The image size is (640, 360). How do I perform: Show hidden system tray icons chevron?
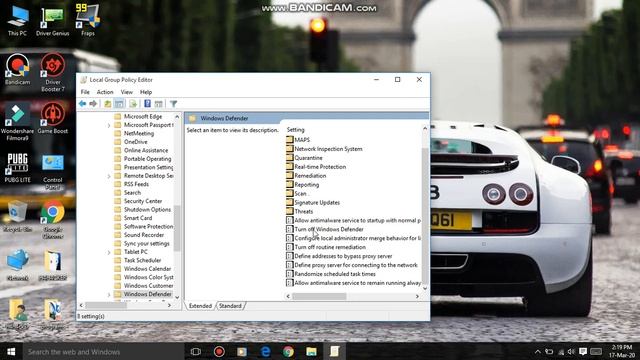(538, 351)
